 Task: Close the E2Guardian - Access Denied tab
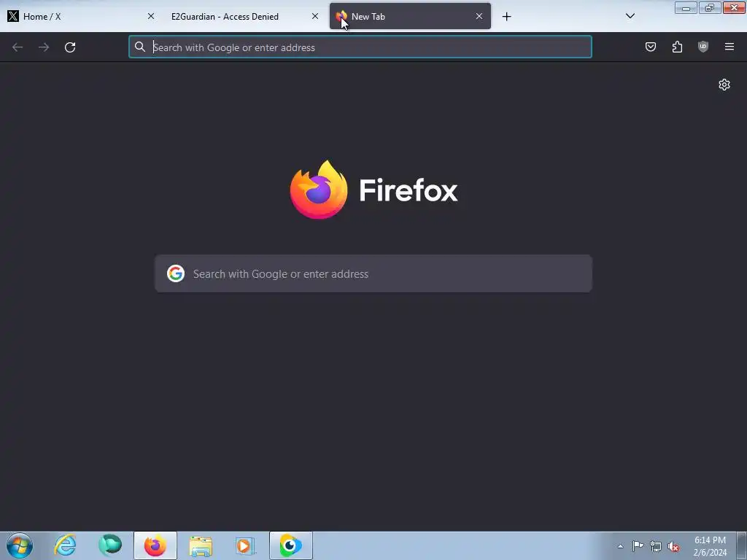click(x=315, y=16)
